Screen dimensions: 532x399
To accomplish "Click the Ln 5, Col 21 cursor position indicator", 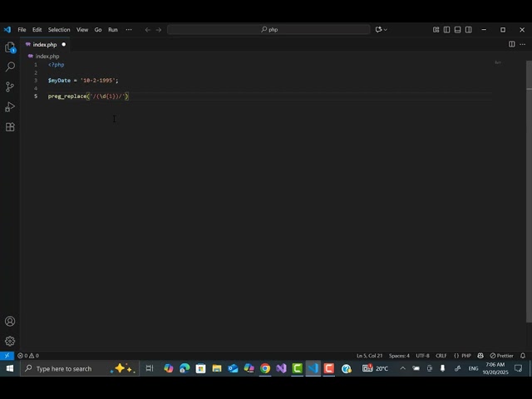I will (x=369, y=356).
